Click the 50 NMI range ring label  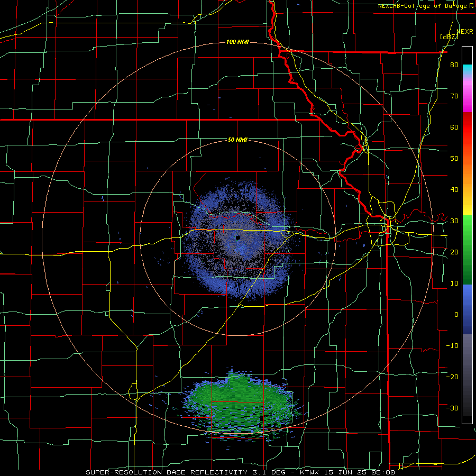(x=237, y=140)
